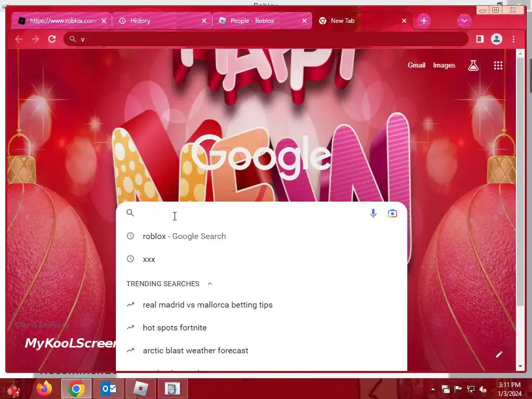Open the taskbar clock showing 3:11 PM
This screenshot has height=399, width=532.
click(x=510, y=389)
